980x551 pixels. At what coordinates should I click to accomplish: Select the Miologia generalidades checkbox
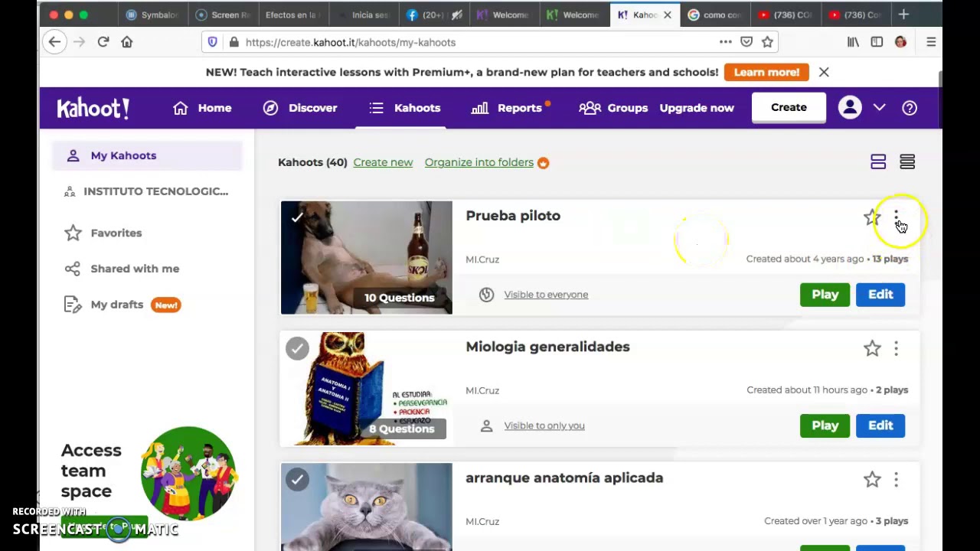pyautogui.click(x=297, y=348)
